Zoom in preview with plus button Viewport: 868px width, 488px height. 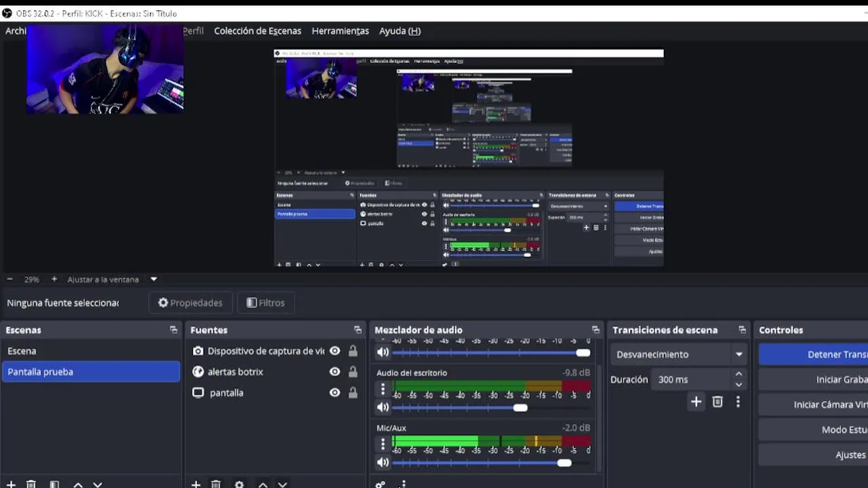54,279
